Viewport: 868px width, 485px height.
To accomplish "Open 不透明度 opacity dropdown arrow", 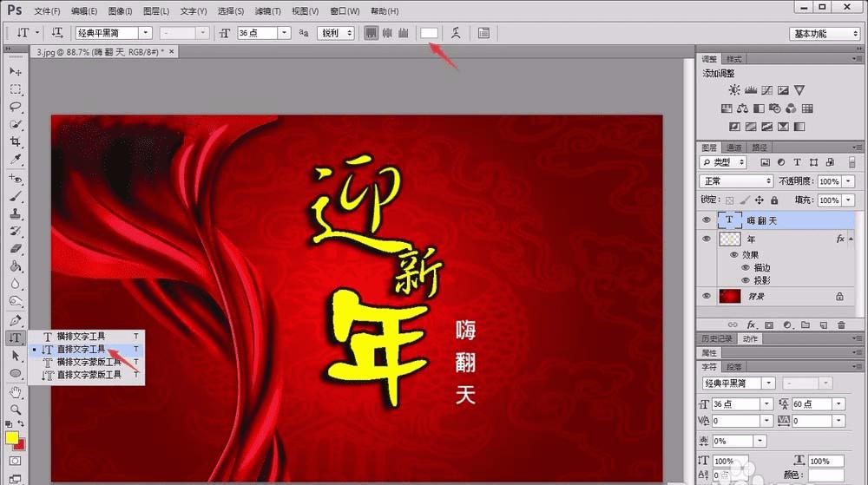I will [x=849, y=181].
